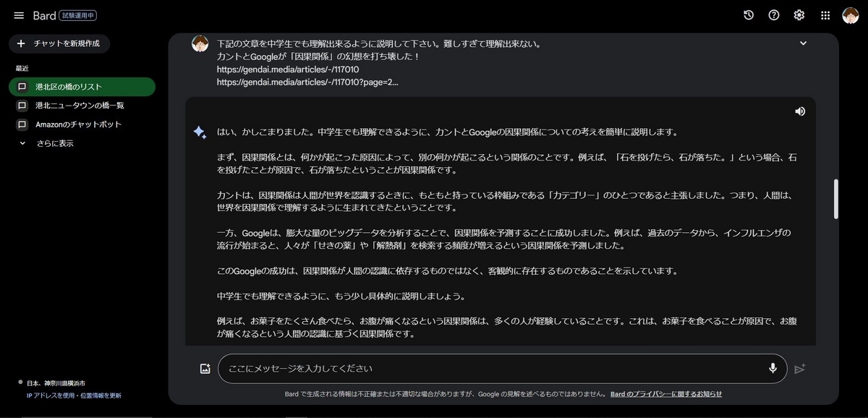Click the paragraph starting このGoogleの成功は

pyautogui.click(x=447, y=271)
